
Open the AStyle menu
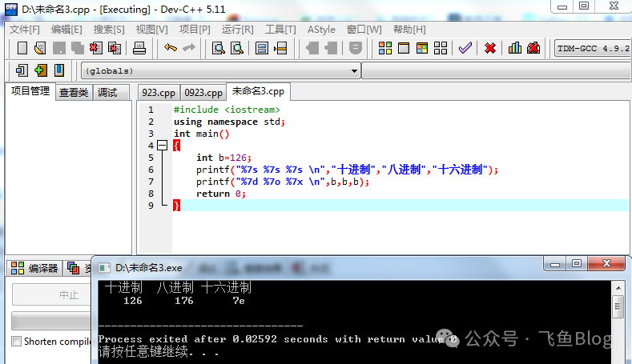coord(321,30)
